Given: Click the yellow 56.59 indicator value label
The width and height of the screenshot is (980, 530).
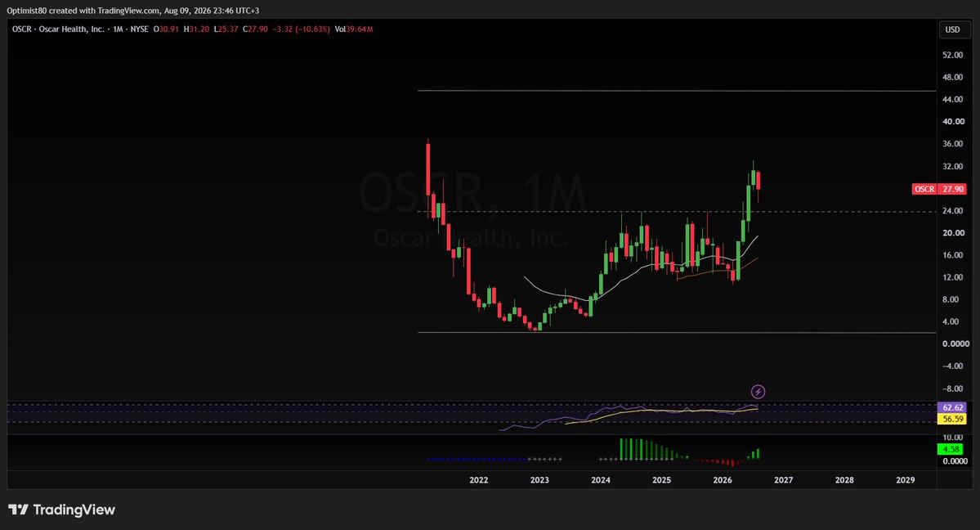Looking at the screenshot, I should click(x=952, y=419).
